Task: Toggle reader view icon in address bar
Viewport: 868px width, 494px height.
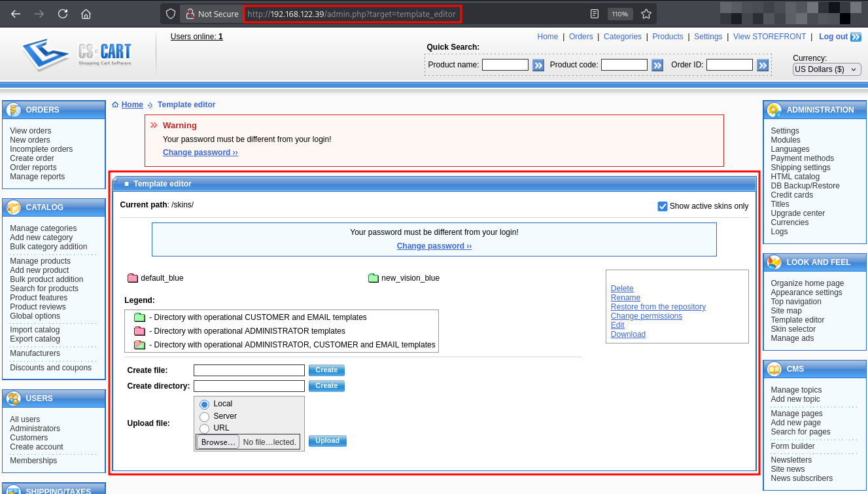Action: click(x=594, y=14)
